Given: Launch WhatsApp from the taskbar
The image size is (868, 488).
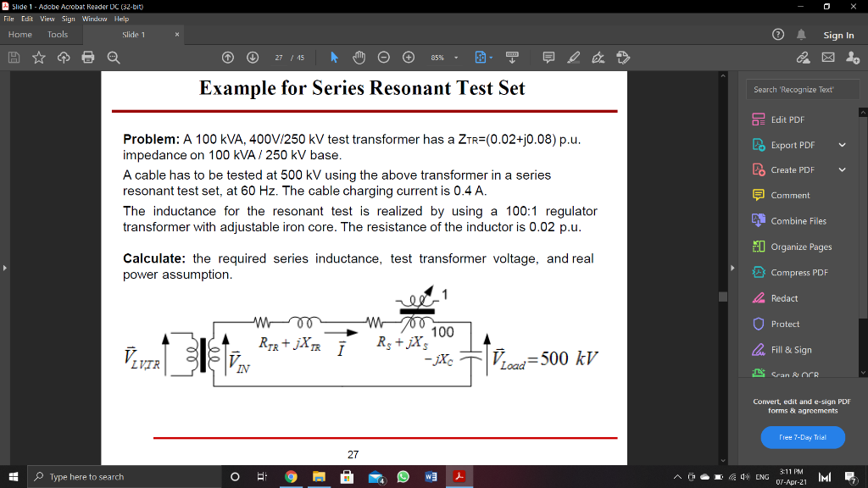Looking at the screenshot, I should (x=403, y=476).
